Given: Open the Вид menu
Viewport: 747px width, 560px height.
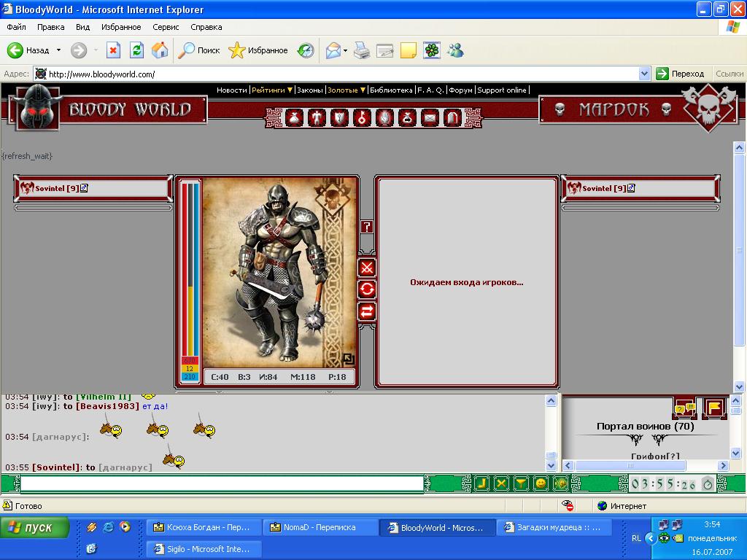Looking at the screenshot, I should coord(82,27).
